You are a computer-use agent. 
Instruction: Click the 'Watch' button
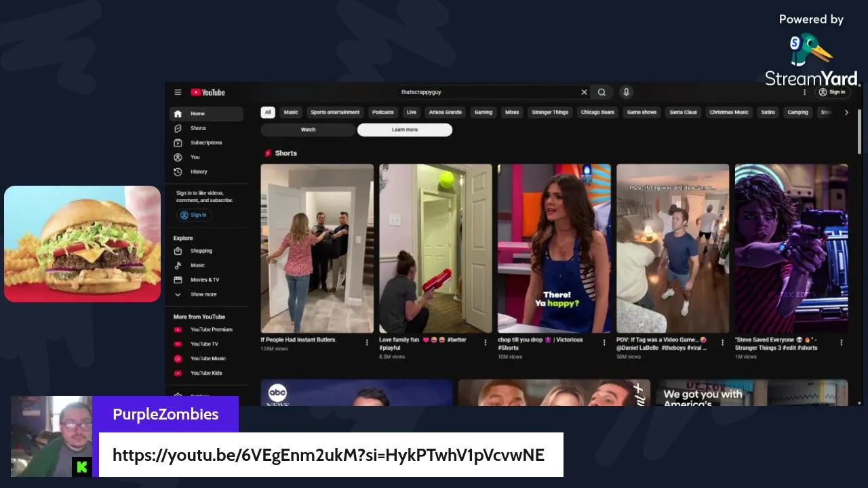coord(308,129)
